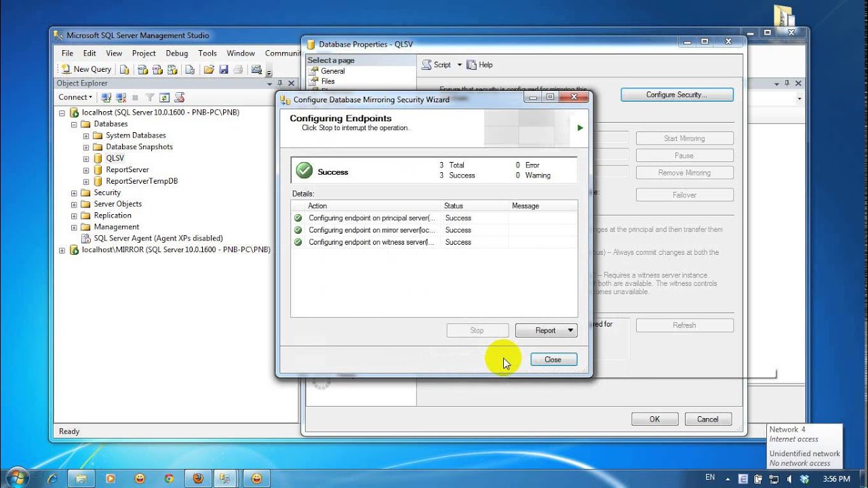Open the Edit menu
The height and width of the screenshot is (488, 868).
coord(90,53)
